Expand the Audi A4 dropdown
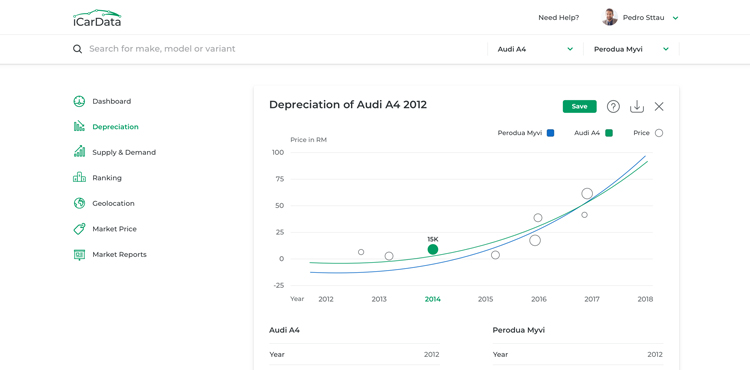 click(570, 49)
